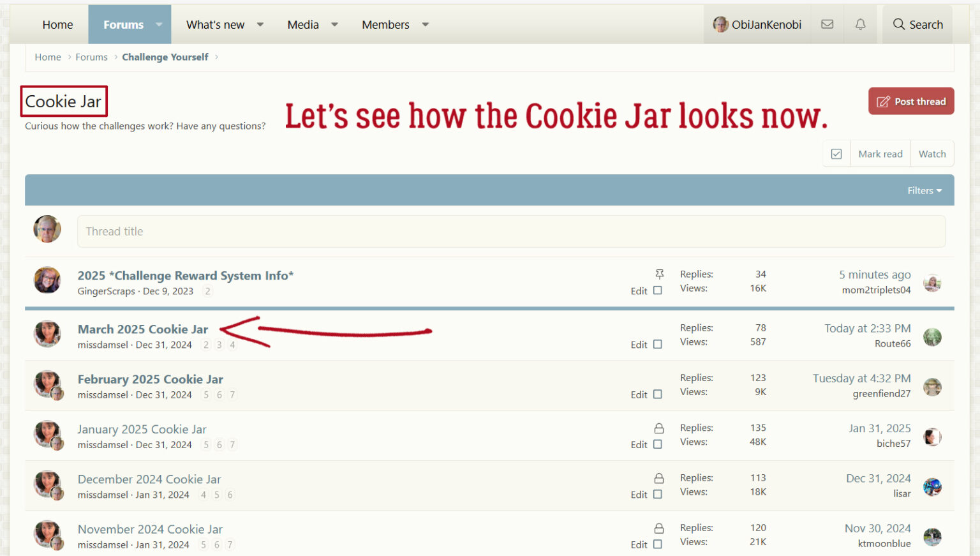Click the Thread title input field
The width and height of the screenshot is (980, 556).
coord(510,231)
